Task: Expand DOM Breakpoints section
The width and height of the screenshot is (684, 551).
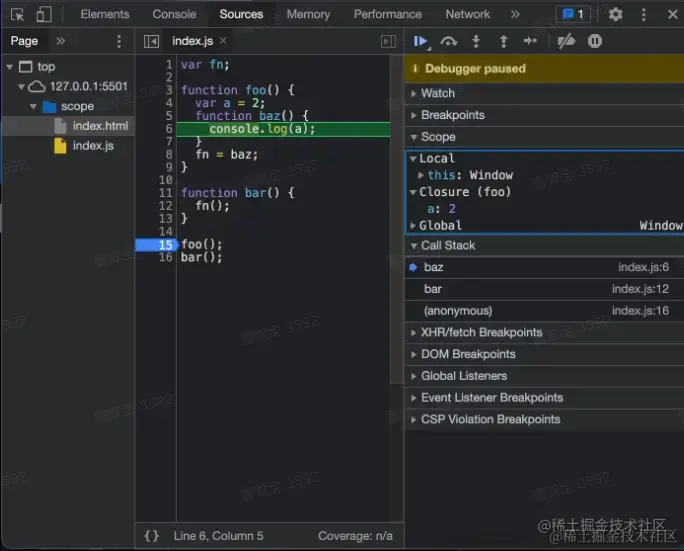Action: pyautogui.click(x=544, y=354)
